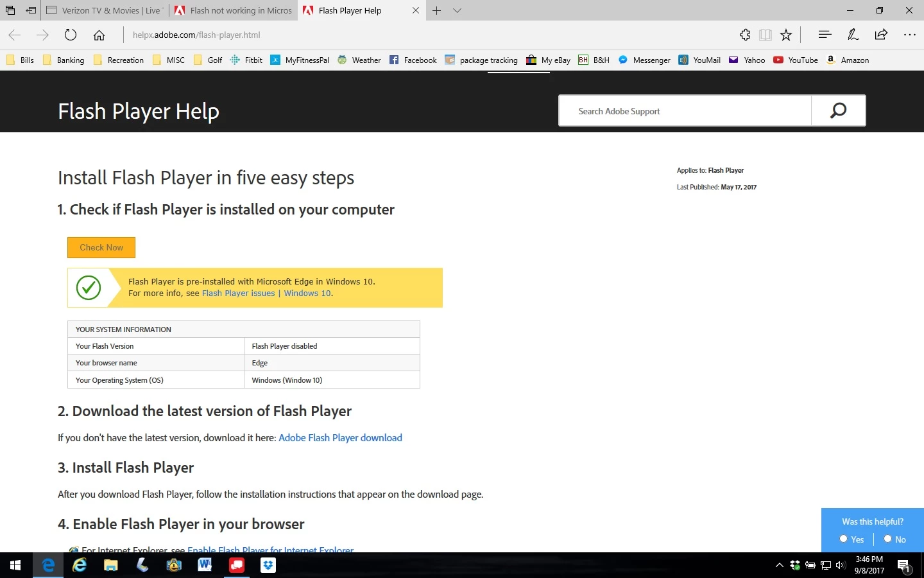This screenshot has width=924, height=578.
Task: Open Reading view book icon
Action: tap(765, 35)
